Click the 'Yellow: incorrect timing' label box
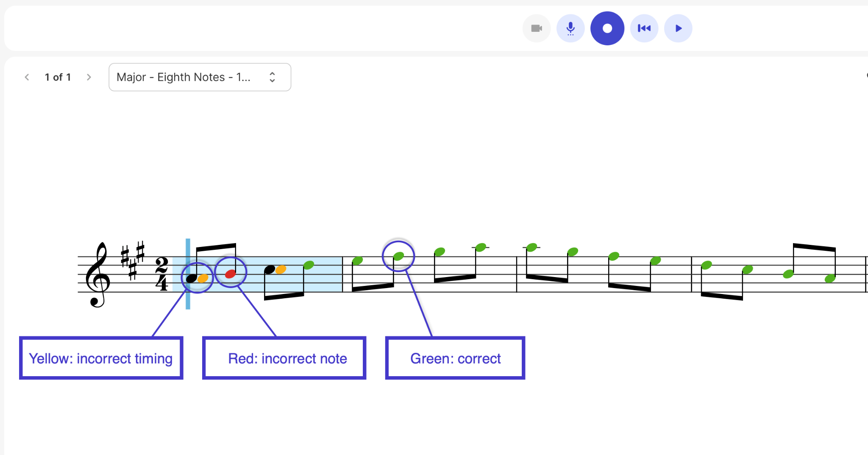Viewport: 868px width, 455px height. tap(101, 358)
